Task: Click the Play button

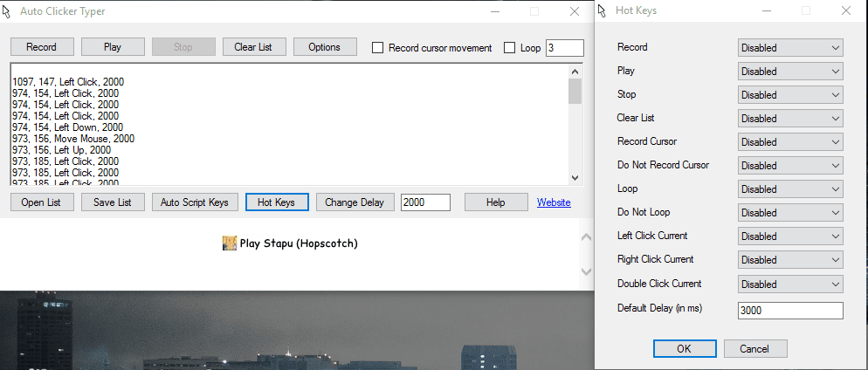Action: 113,47
